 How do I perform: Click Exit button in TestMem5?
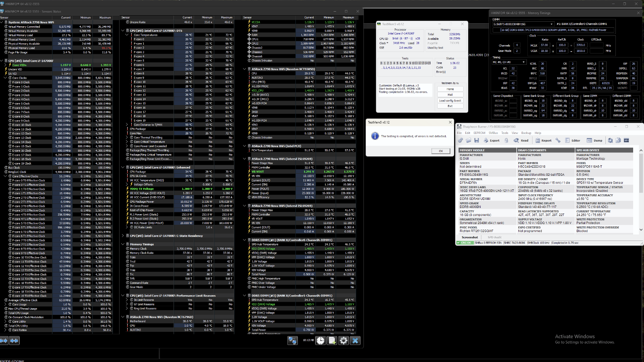coord(450,106)
